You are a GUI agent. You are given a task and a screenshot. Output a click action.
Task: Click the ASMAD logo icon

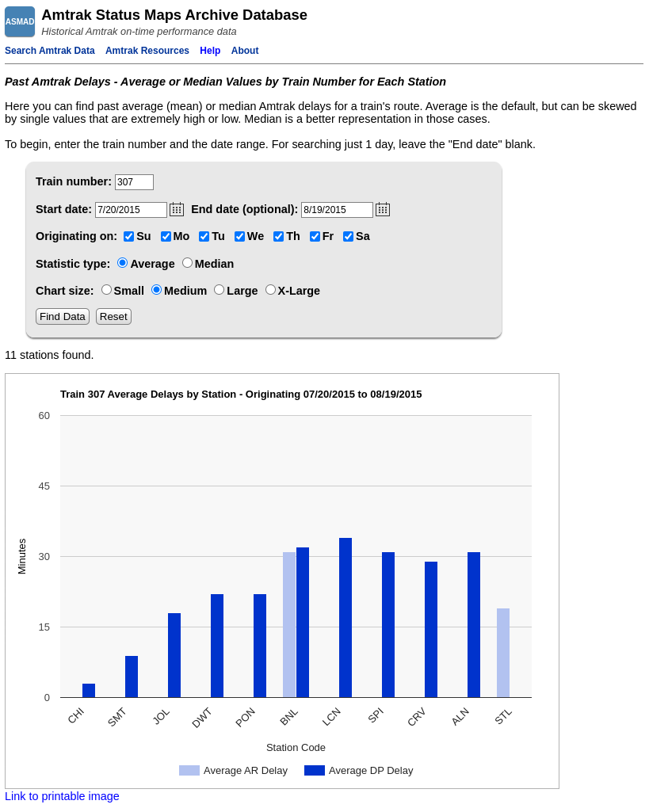tap(20, 21)
